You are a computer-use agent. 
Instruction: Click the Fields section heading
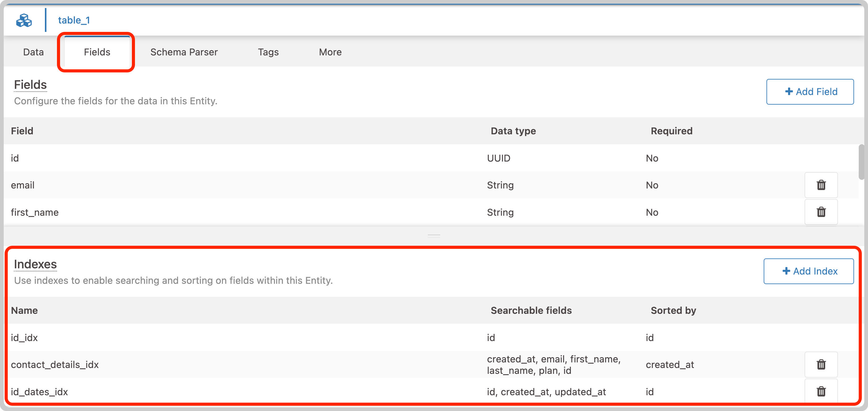[30, 84]
